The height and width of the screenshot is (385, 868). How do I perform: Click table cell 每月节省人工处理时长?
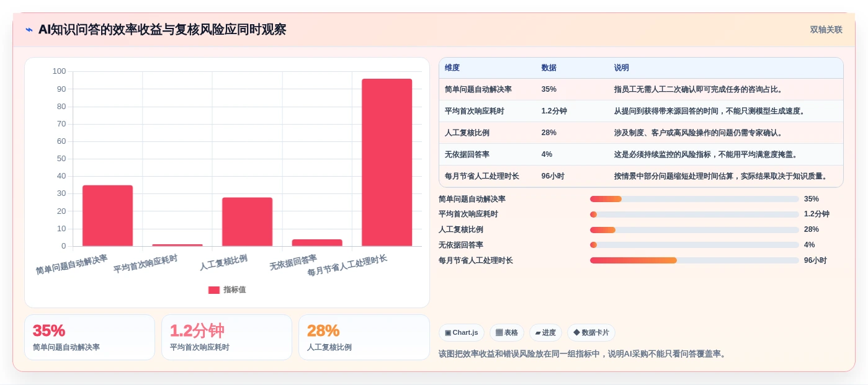[x=482, y=176]
